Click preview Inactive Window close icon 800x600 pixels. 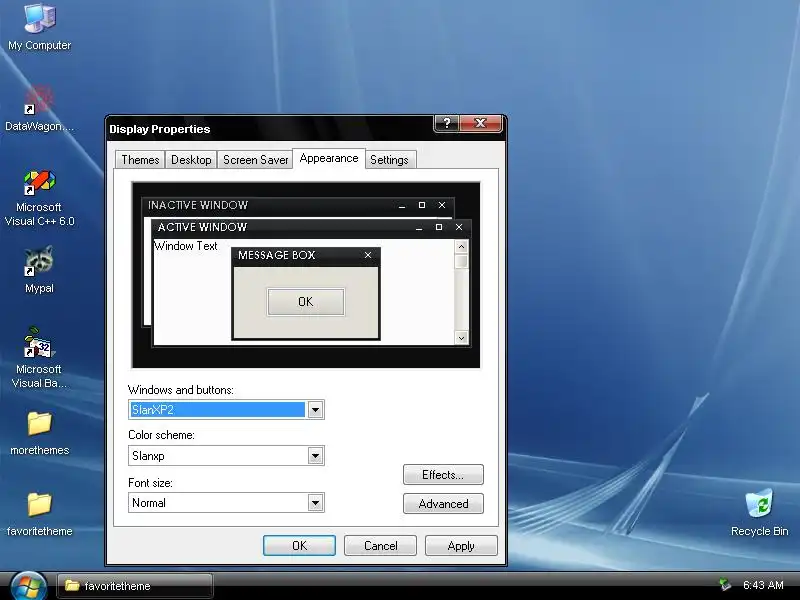(442, 205)
